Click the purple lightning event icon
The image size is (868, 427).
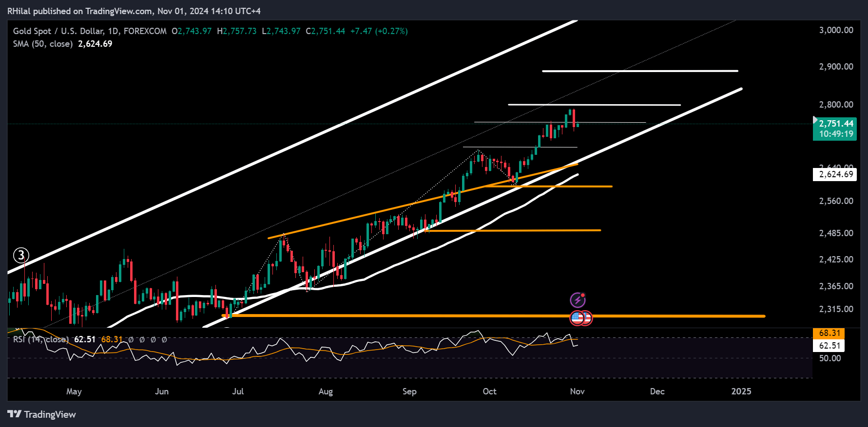click(578, 300)
